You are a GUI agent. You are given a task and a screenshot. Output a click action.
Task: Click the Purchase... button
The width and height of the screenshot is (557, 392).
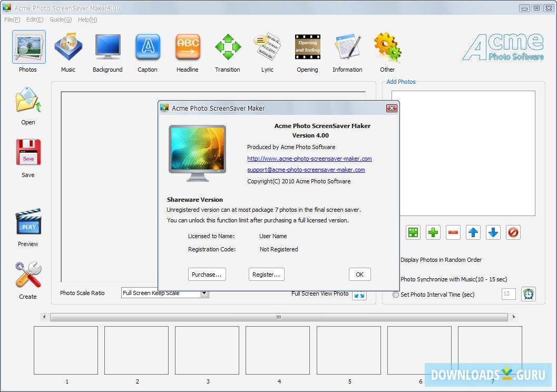tap(207, 275)
